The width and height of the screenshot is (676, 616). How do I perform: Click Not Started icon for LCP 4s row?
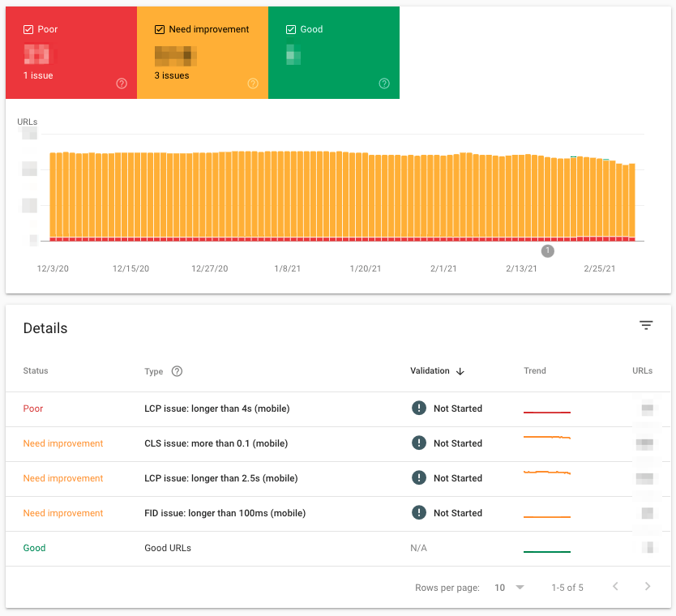coord(418,408)
